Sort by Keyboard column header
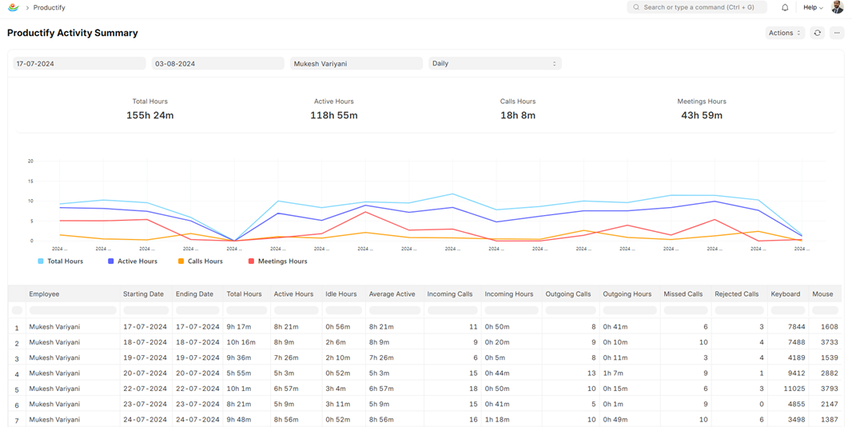852x427 pixels. pos(788,294)
